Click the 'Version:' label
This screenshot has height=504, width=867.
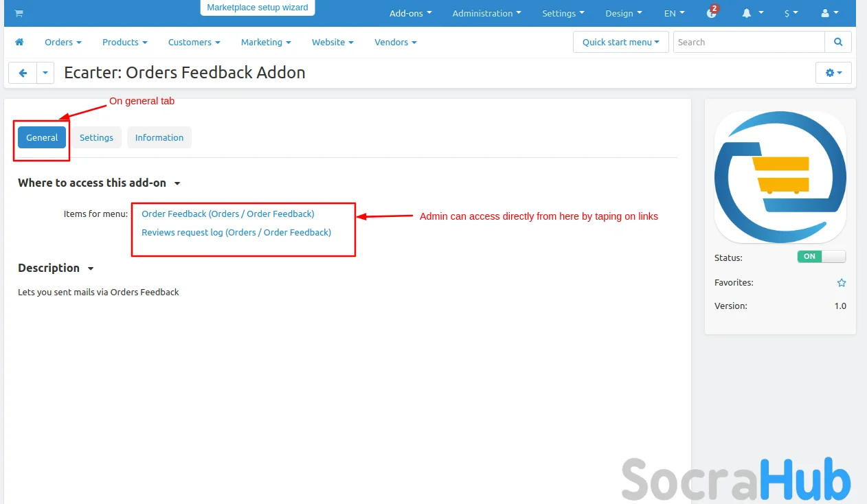coord(731,306)
